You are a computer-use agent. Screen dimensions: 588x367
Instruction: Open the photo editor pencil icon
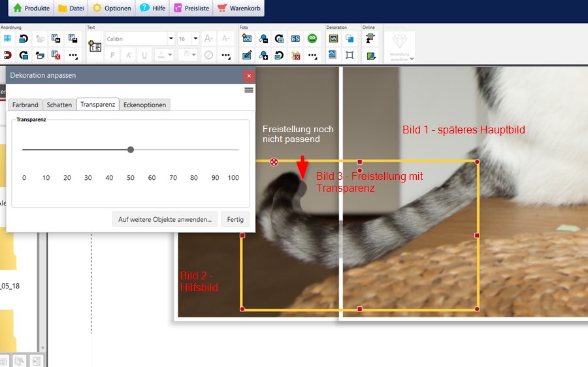(247, 56)
